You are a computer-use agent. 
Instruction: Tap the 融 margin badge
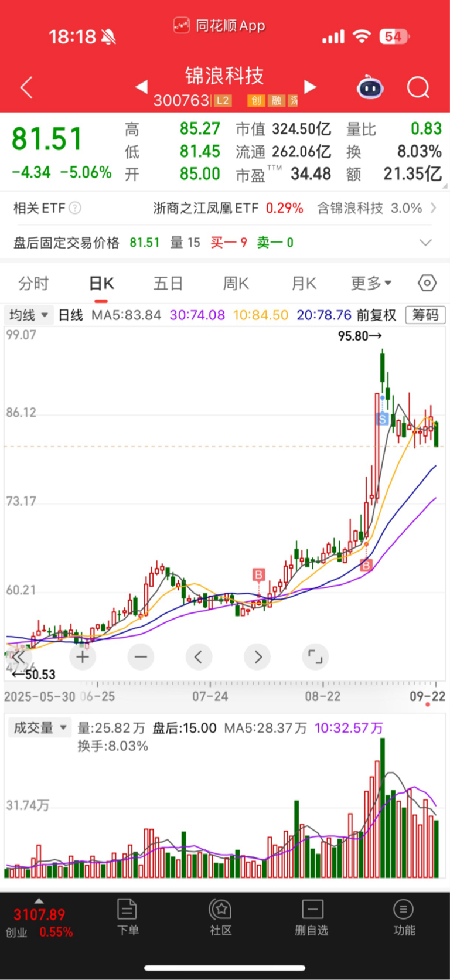point(277,101)
